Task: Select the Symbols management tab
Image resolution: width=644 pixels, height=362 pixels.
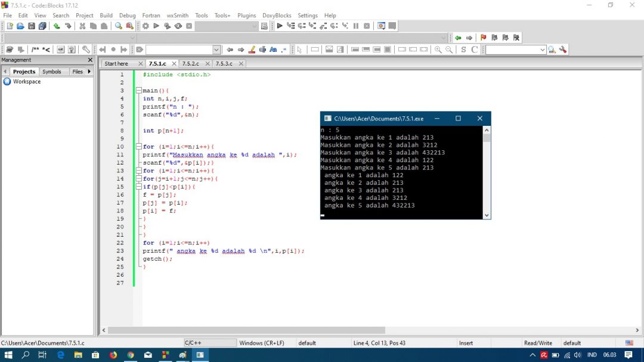Action: coord(52,72)
